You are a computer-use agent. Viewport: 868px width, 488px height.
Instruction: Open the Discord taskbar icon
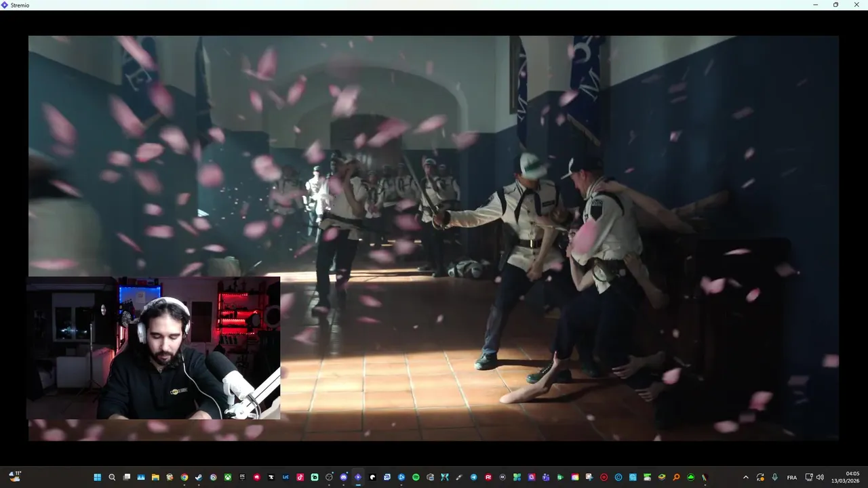click(x=344, y=477)
